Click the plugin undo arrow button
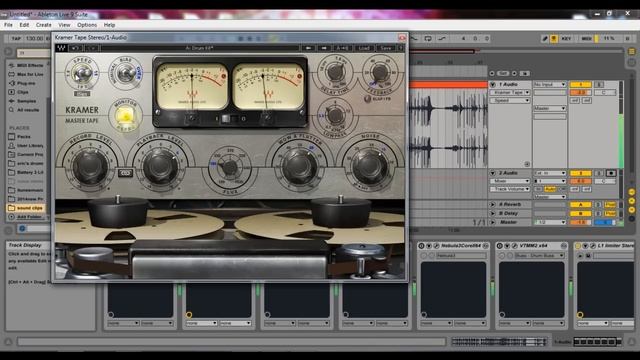The height and width of the screenshot is (360, 640). [76, 48]
